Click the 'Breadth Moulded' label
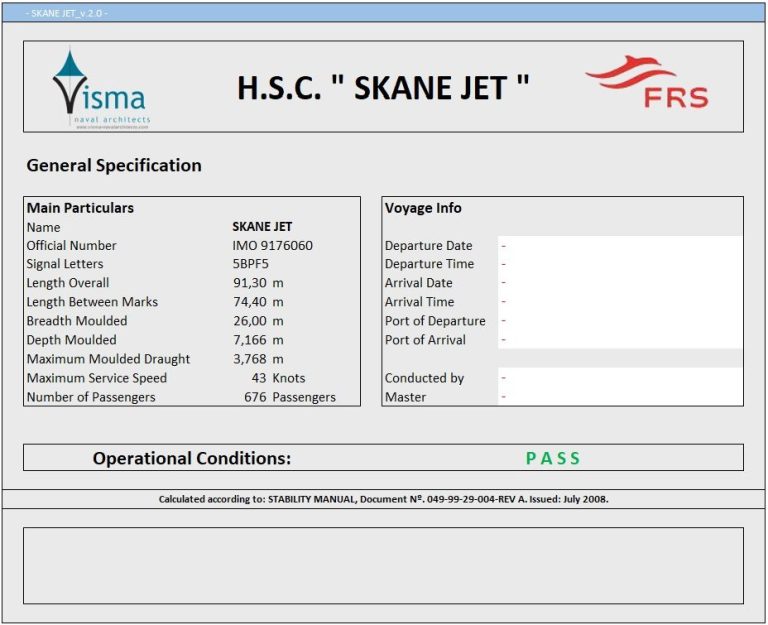This screenshot has width=768, height=625. coord(77,321)
